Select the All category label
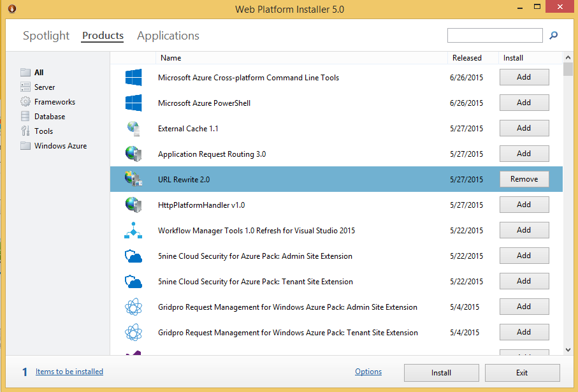The image size is (578, 392). pos(39,72)
